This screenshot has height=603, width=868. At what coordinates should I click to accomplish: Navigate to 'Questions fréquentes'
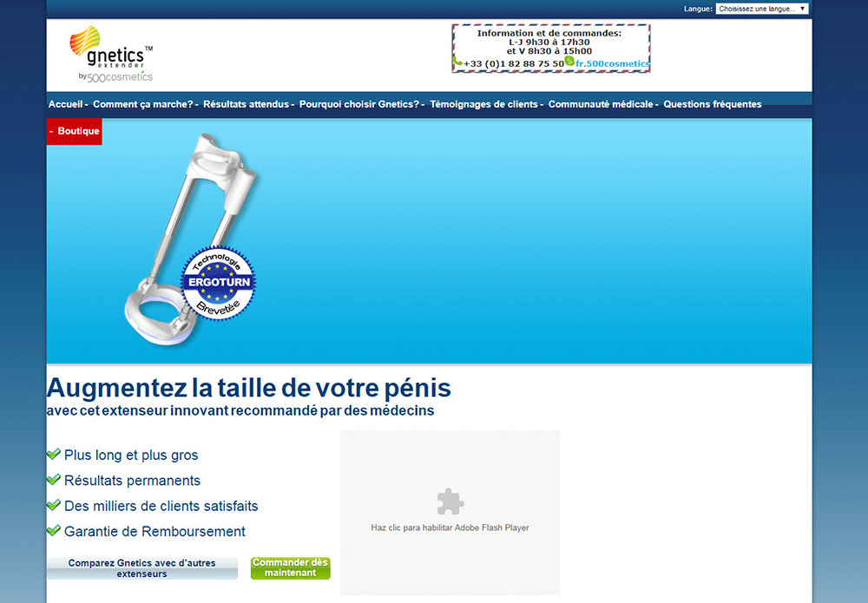[713, 104]
